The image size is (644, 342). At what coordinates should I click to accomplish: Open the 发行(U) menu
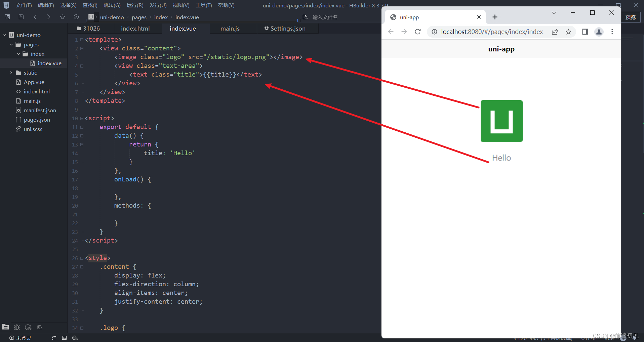(158, 5)
